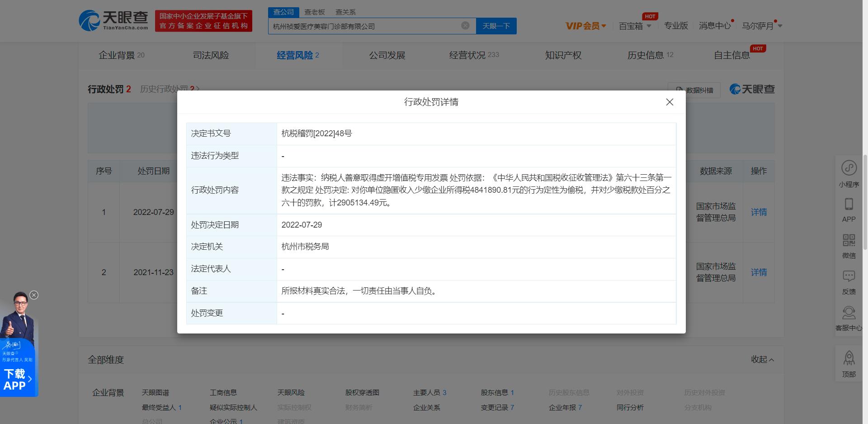Open the VIP会员 dropdown

[x=585, y=26]
